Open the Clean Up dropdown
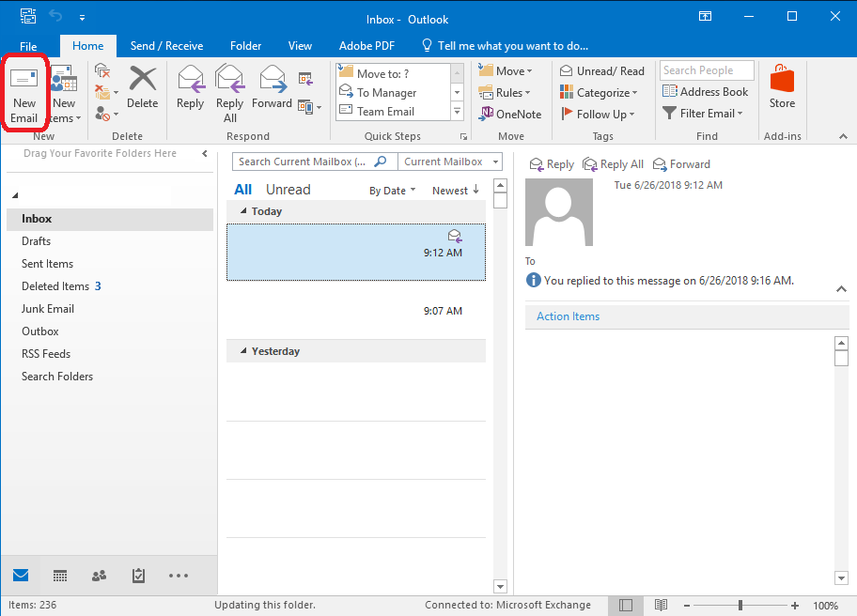 (106, 92)
